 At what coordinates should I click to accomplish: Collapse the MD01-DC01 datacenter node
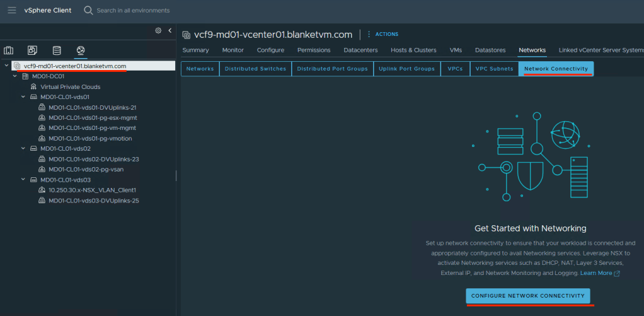tap(14, 76)
